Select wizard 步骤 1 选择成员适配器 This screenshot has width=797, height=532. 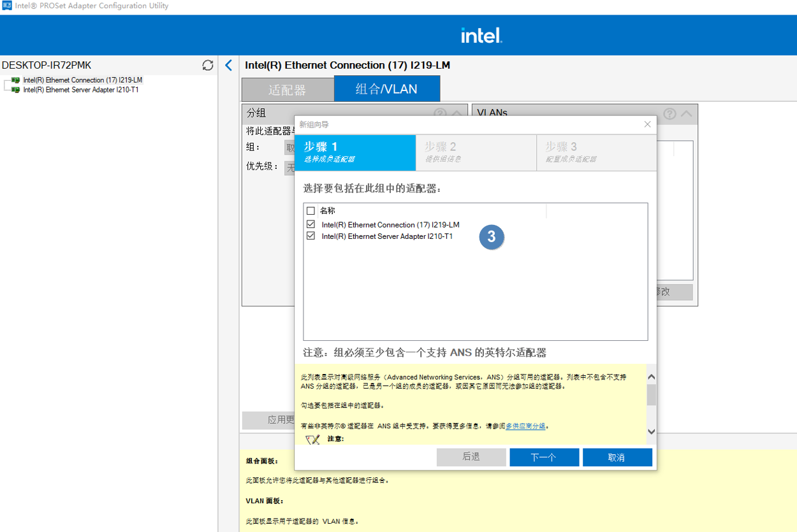(x=355, y=152)
